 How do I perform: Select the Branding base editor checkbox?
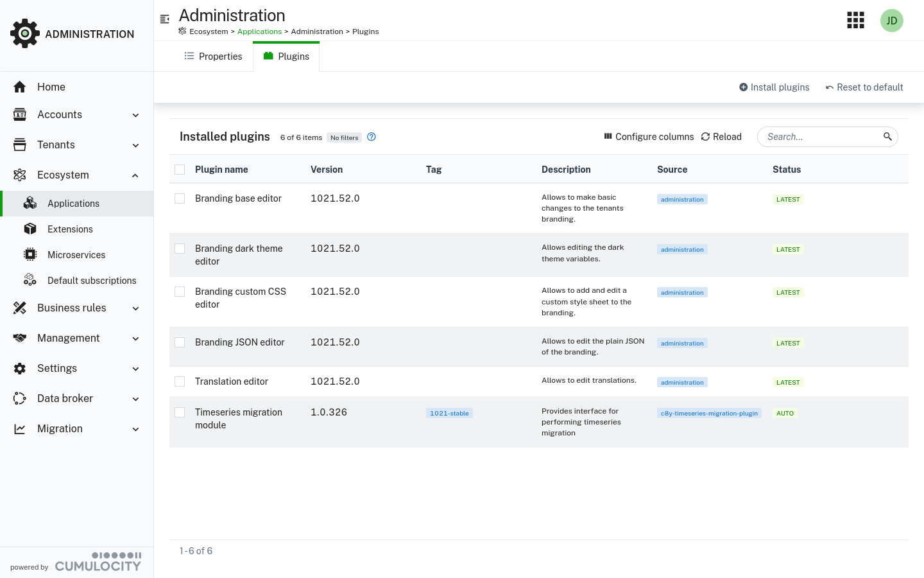(x=180, y=198)
